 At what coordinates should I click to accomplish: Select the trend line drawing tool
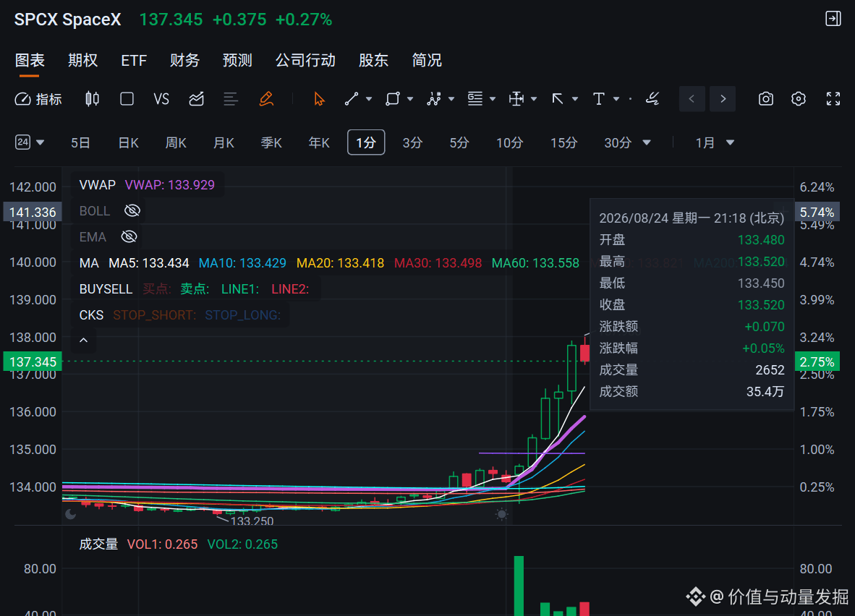(352, 99)
